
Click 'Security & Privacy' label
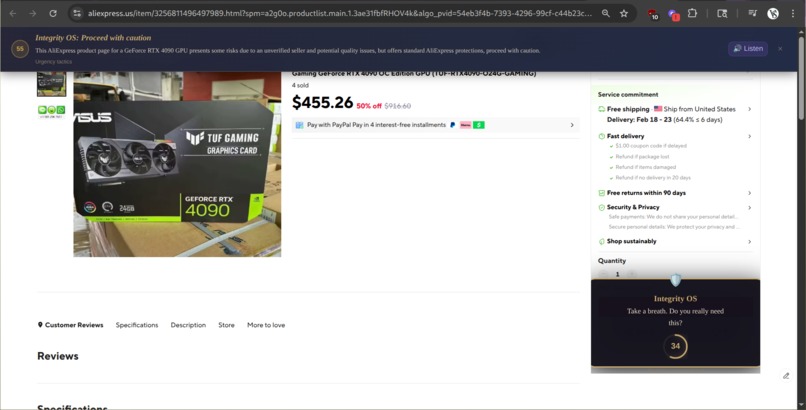[633, 207]
